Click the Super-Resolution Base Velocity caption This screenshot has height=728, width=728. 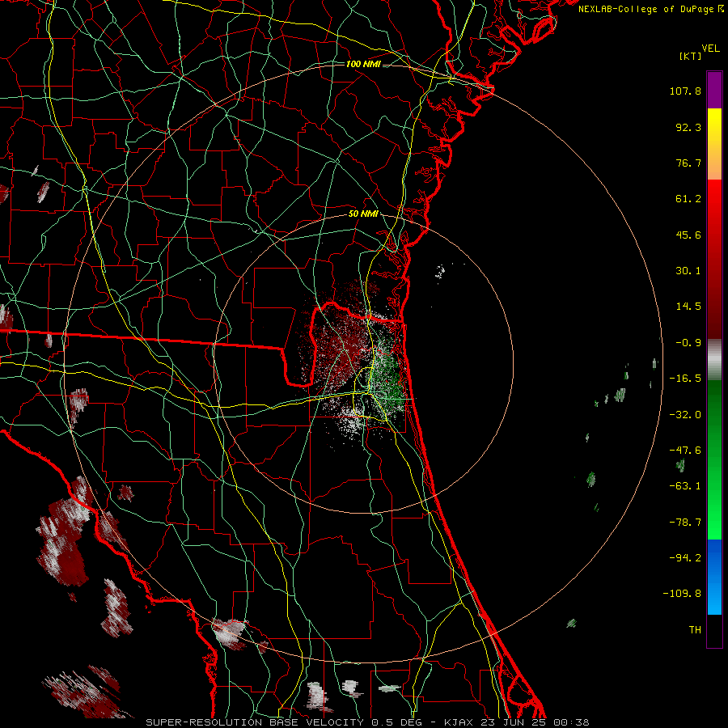[367, 722]
